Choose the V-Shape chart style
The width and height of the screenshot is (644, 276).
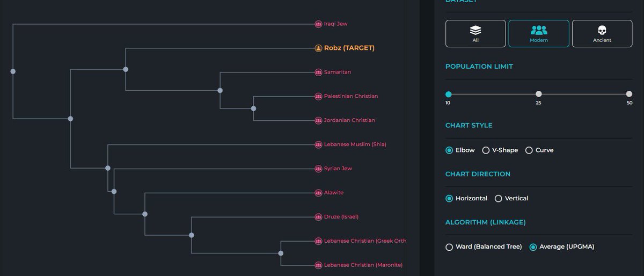pyautogui.click(x=500, y=150)
